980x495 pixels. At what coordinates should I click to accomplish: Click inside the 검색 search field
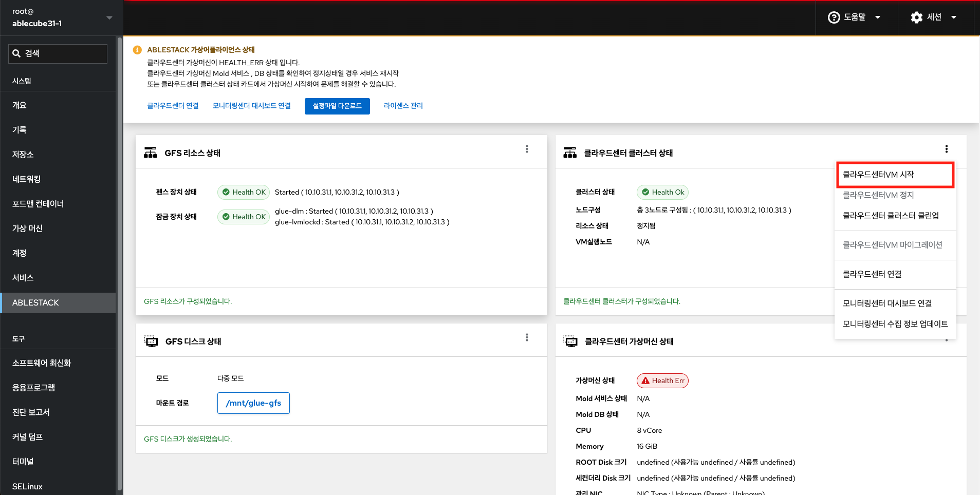62,53
